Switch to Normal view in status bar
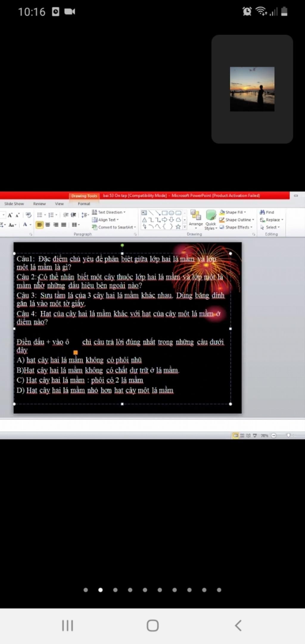The image size is (305, 644). [x=236, y=436]
